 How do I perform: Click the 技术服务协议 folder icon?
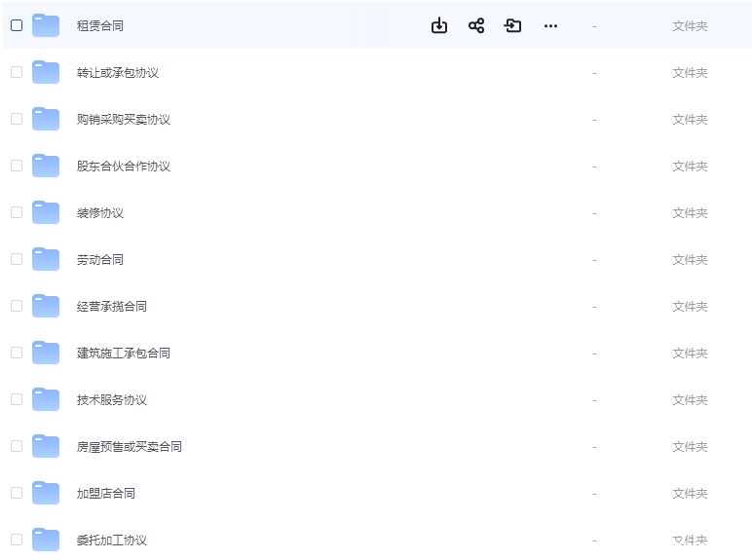click(x=46, y=400)
